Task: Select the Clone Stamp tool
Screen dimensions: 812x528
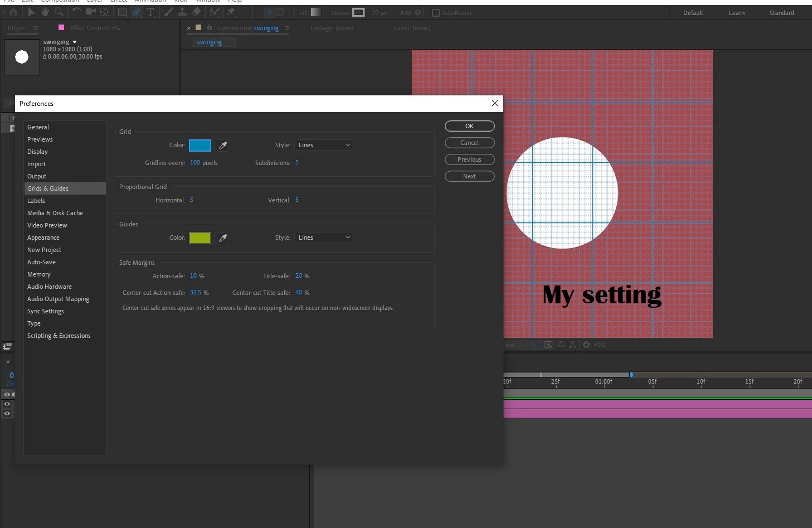Action: [x=182, y=12]
